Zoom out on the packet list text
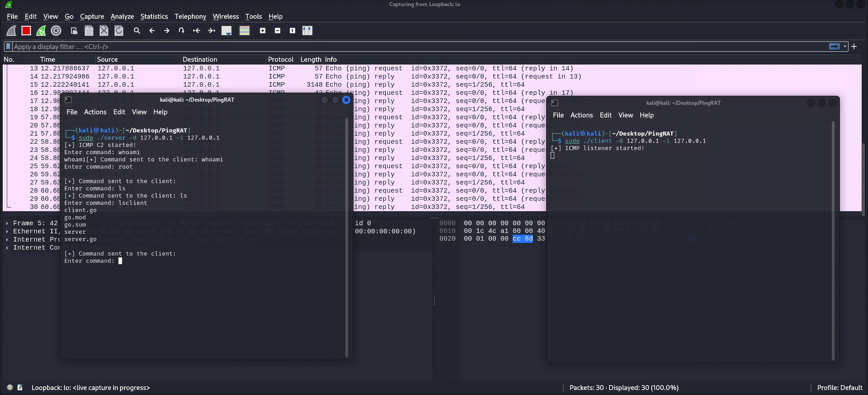The image size is (868, 395). [277, 30]
